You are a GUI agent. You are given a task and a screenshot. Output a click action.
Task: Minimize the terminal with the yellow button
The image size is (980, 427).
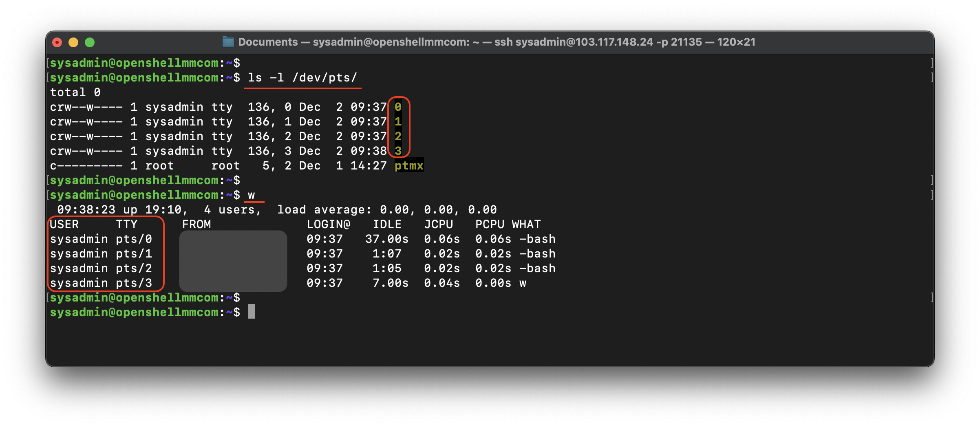[73, 42]
